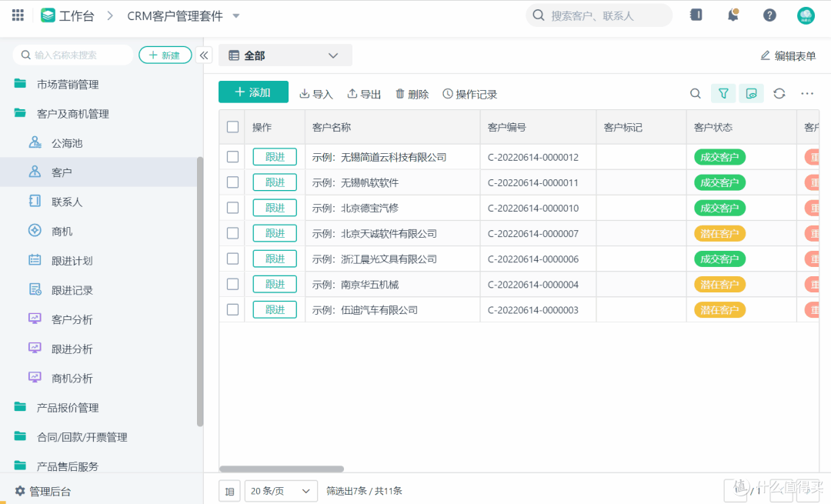Open 商机 opportunities in the sidebar
The image size is (831, 504).
(x=62, y=232)
